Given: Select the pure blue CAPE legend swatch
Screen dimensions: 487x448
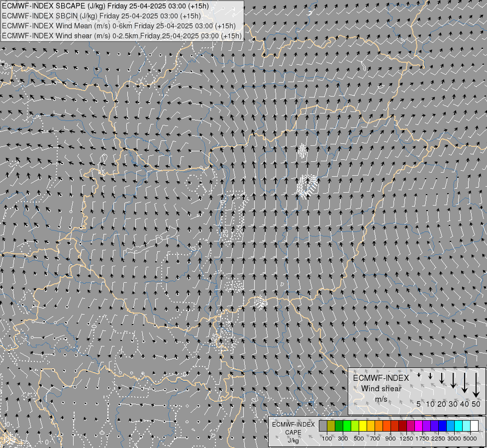Looking at the screenshot, I should [443, 426].
